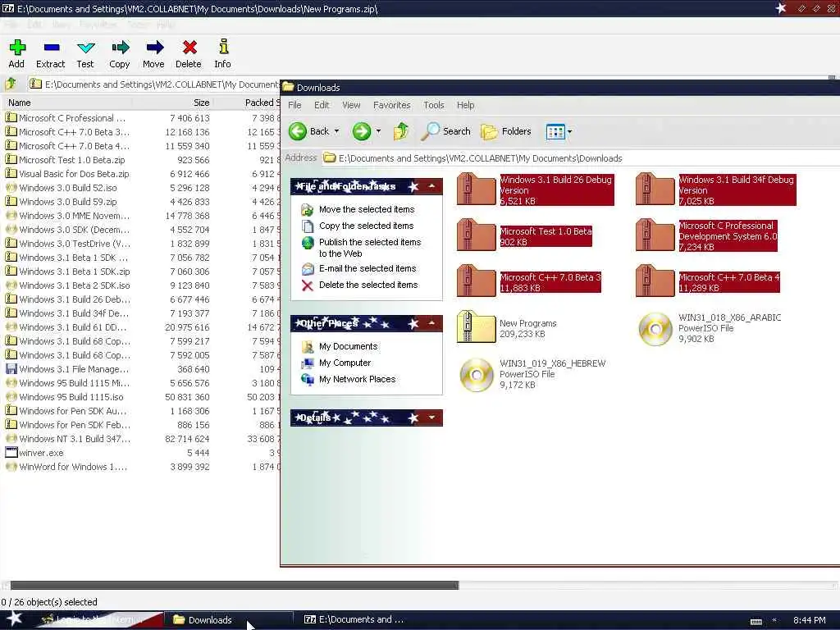Open Edit menu in Downloads window
Image resolution: width=840 pixels, height=630 pixels.
point(322,105)
